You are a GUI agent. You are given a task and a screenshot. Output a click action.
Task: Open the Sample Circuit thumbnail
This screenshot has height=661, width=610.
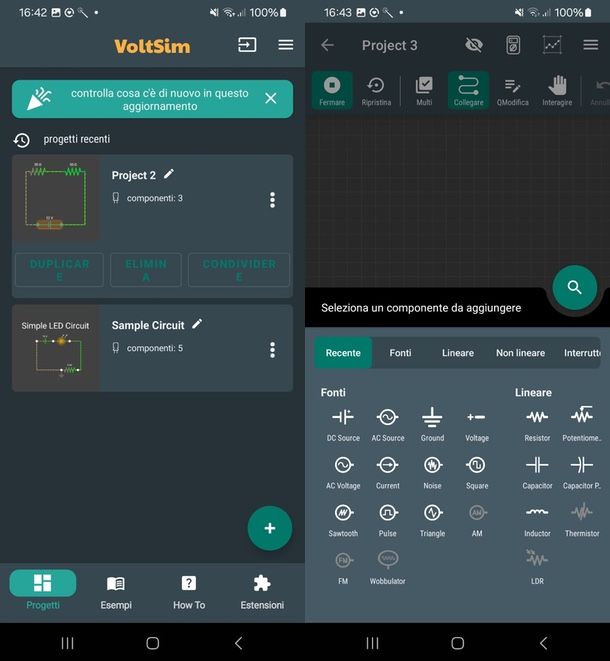(56, 348)
